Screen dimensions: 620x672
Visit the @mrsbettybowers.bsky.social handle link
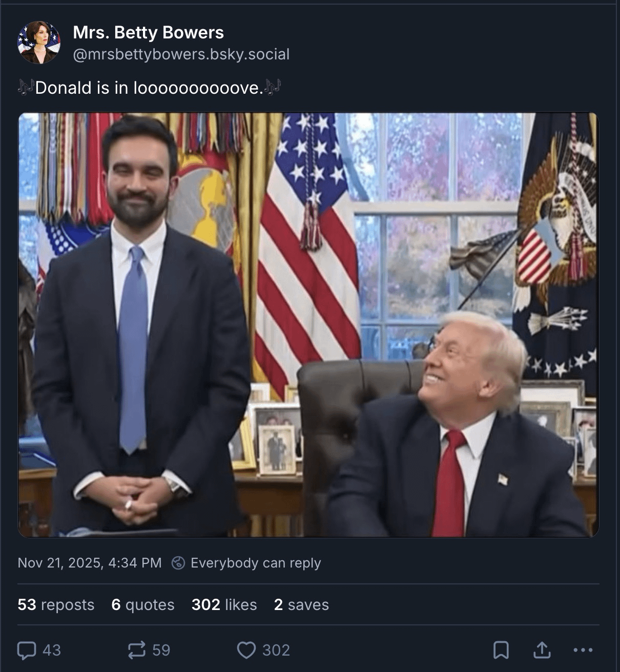(181, 54)
